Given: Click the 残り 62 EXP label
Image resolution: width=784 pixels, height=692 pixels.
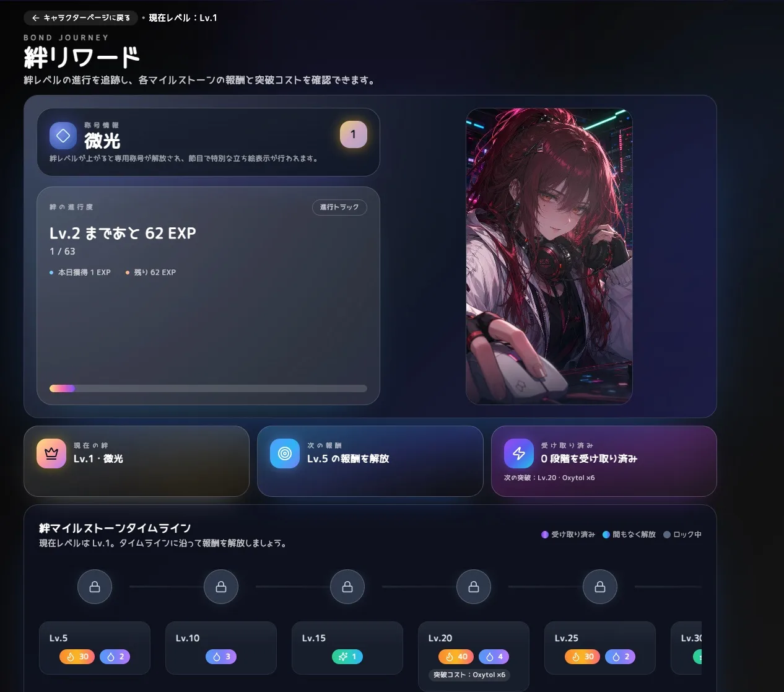Looking at the screenshot, I should [x=155, y=273].
